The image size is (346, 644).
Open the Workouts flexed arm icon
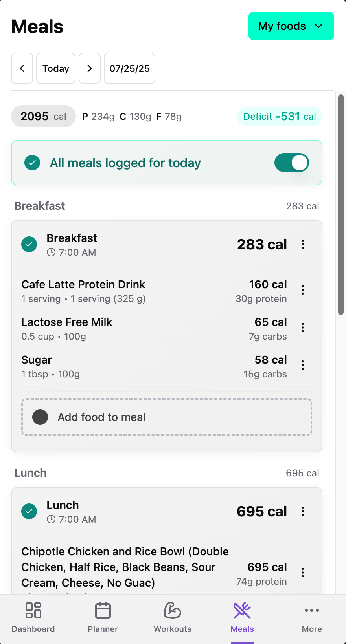[x=173, y=610]
